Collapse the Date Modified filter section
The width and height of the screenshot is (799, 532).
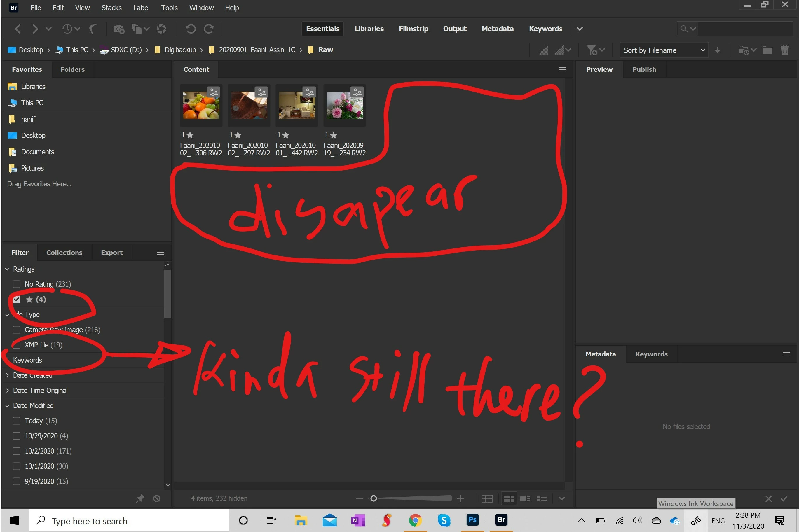coord(8,406)
